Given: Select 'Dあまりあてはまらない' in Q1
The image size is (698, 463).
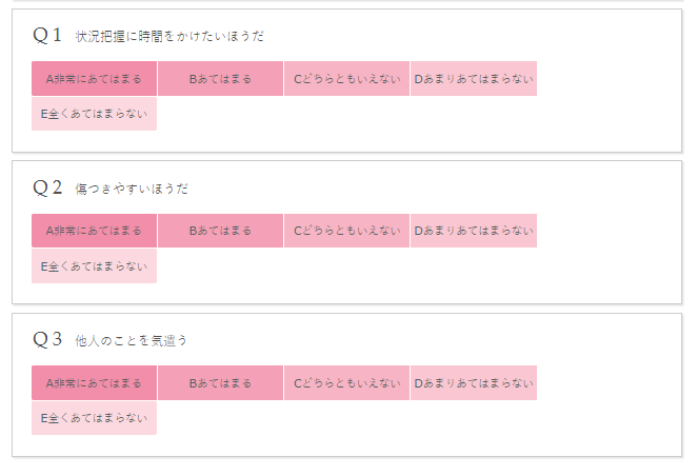Looking at the screenshot, I should tap(473, 79).
